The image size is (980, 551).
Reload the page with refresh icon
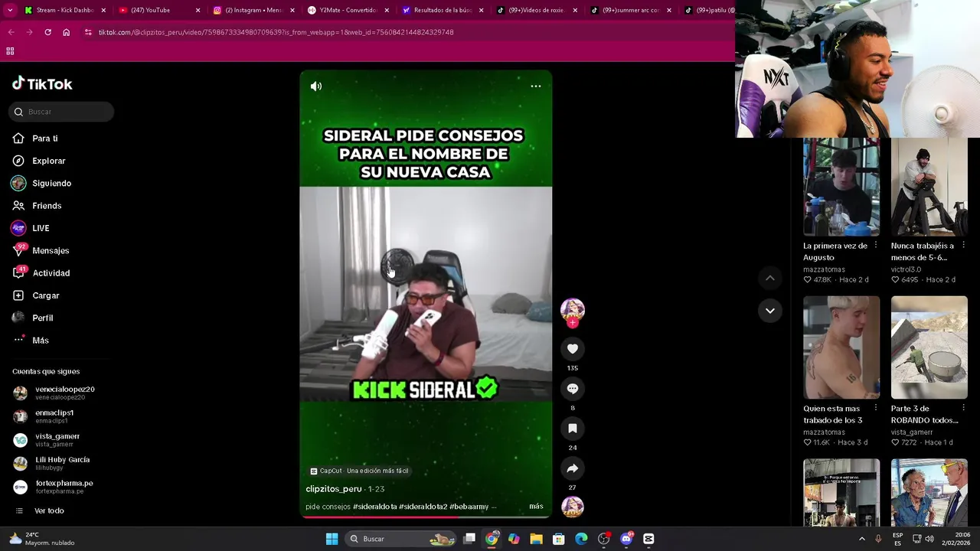pos(47,32)
